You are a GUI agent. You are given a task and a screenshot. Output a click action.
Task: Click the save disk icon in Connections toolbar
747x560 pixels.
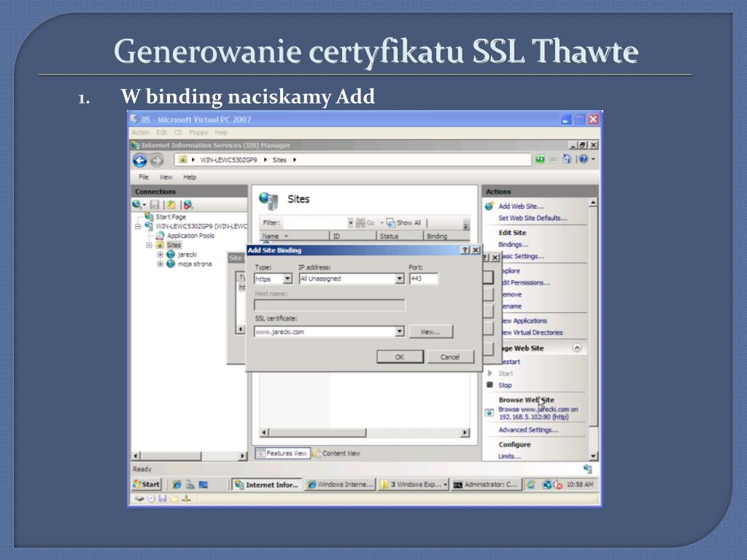point(155,204)
